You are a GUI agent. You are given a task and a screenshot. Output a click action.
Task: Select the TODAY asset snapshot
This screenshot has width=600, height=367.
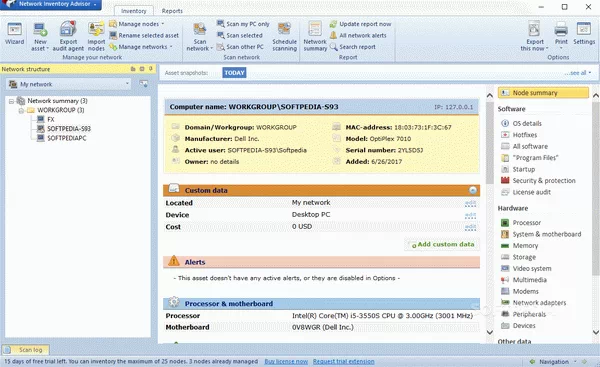234,73
